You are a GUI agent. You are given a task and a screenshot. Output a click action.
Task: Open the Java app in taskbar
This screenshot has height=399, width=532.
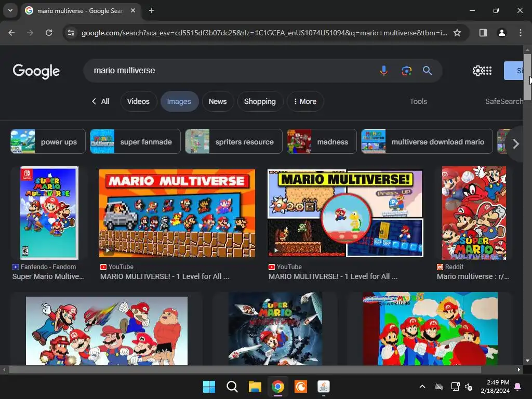[x=324, y=387]
